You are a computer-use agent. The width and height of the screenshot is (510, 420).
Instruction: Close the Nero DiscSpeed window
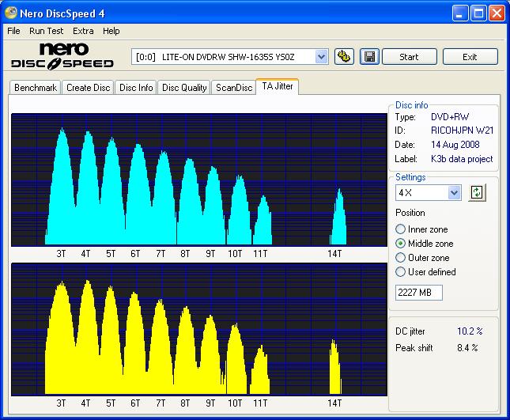click(497, 13)
